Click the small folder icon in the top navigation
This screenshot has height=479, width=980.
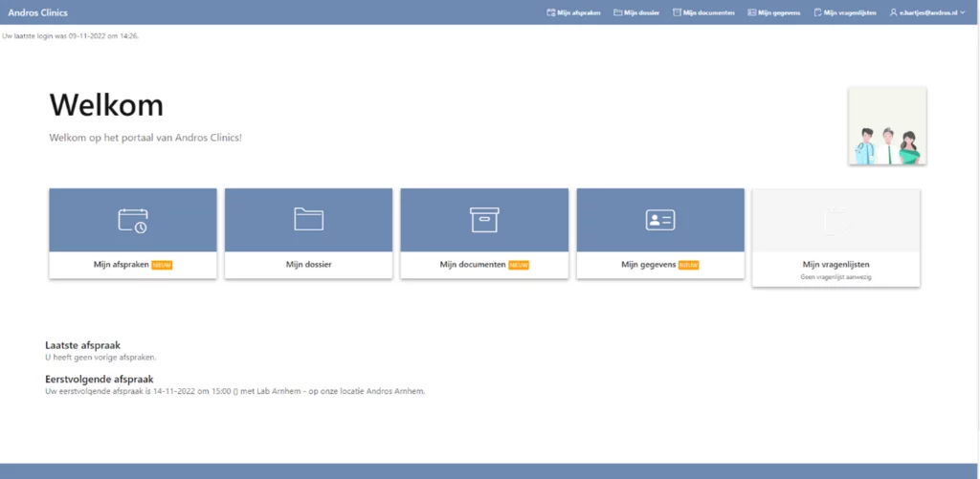[618, 12]
